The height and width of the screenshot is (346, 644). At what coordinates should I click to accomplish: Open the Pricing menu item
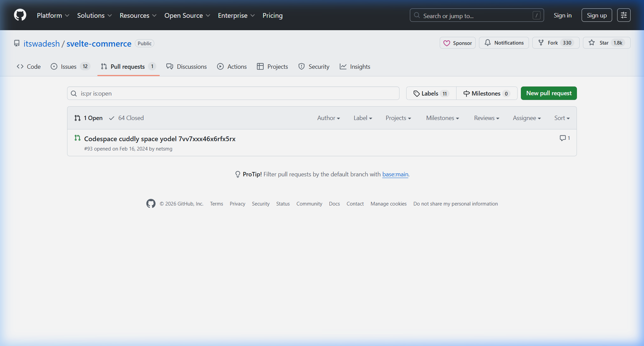(272, 15)
